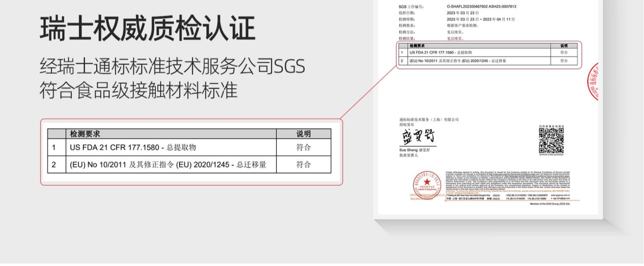Click "通标标准技术服务（上海）有限公司" on the report
This screenshot has width=644, height=266.
pos(429,119)
